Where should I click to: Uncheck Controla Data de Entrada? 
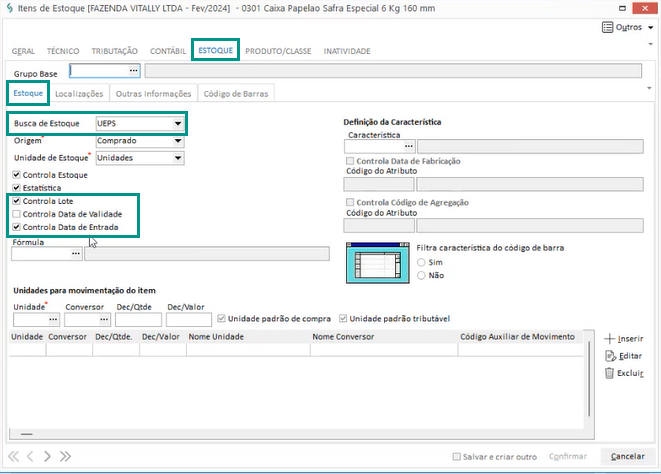[x=16, y=227]
